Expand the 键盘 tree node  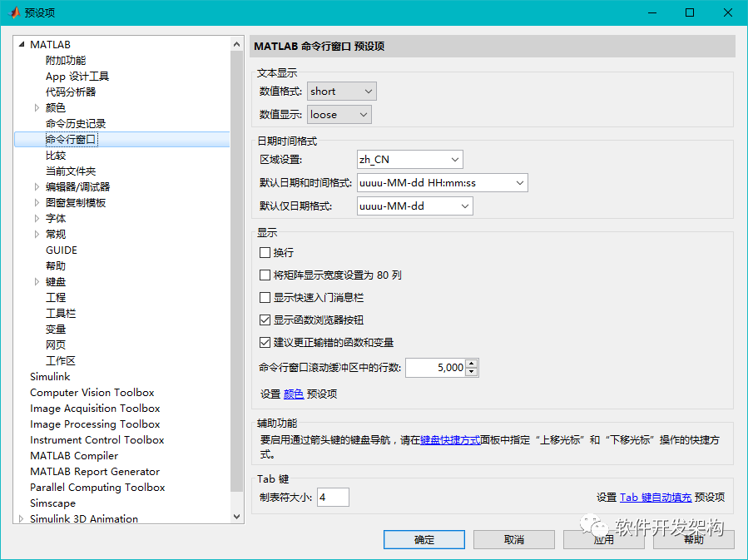click(x=37, y=282)
